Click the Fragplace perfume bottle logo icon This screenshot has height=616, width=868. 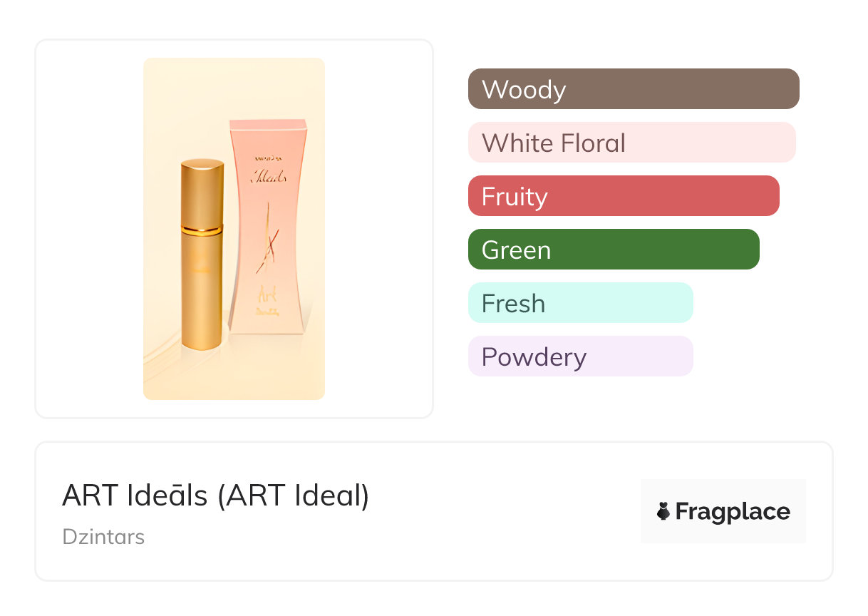coord(663,511)
